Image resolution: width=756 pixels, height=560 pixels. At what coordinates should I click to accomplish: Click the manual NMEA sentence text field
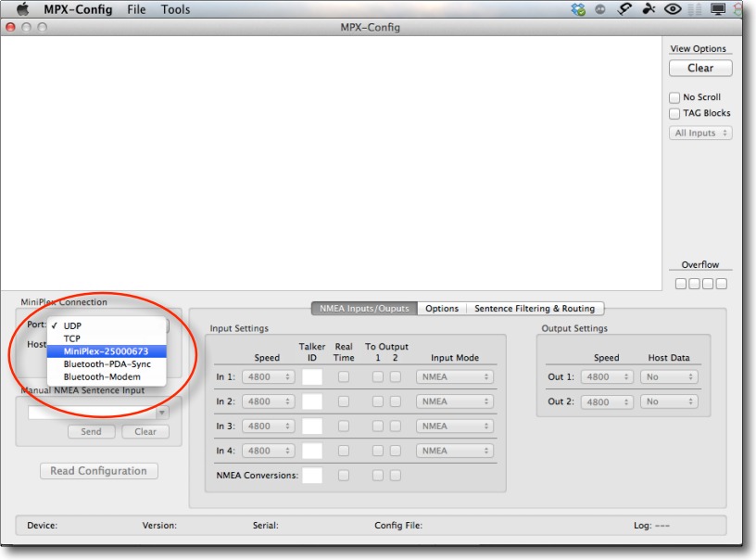pyautogui.click(x=92, y=413)
